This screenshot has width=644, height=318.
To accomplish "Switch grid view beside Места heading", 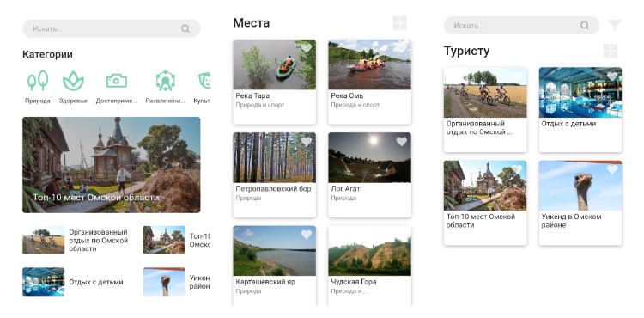I will (x=399, y=23).
